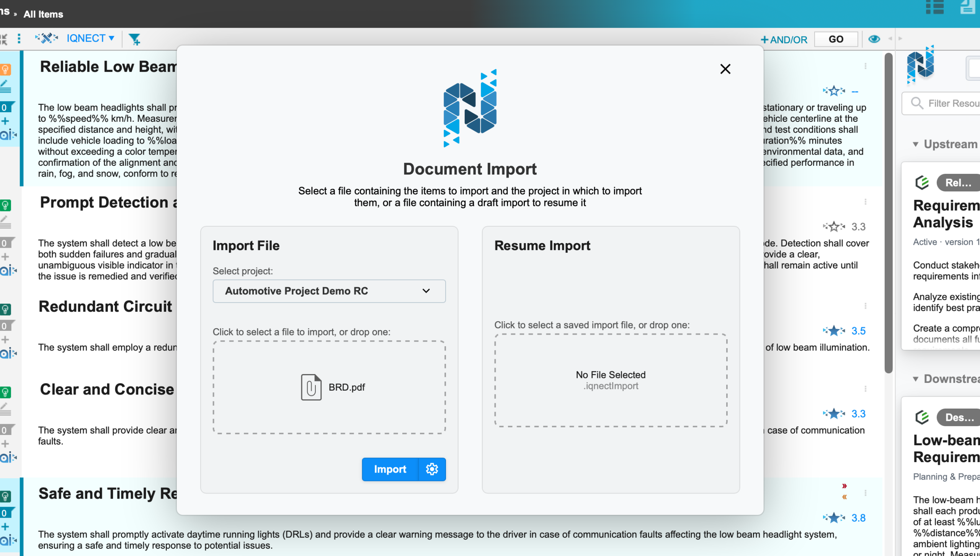Viewport: 980px width, 556px height.
Task: Click the Document Import dialog logo
Action: coord(470,108)
